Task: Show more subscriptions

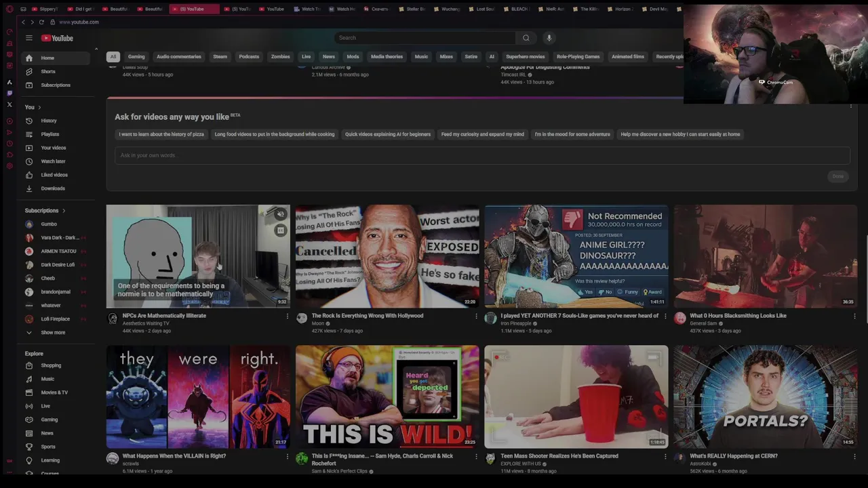Action: pos(55,333)
